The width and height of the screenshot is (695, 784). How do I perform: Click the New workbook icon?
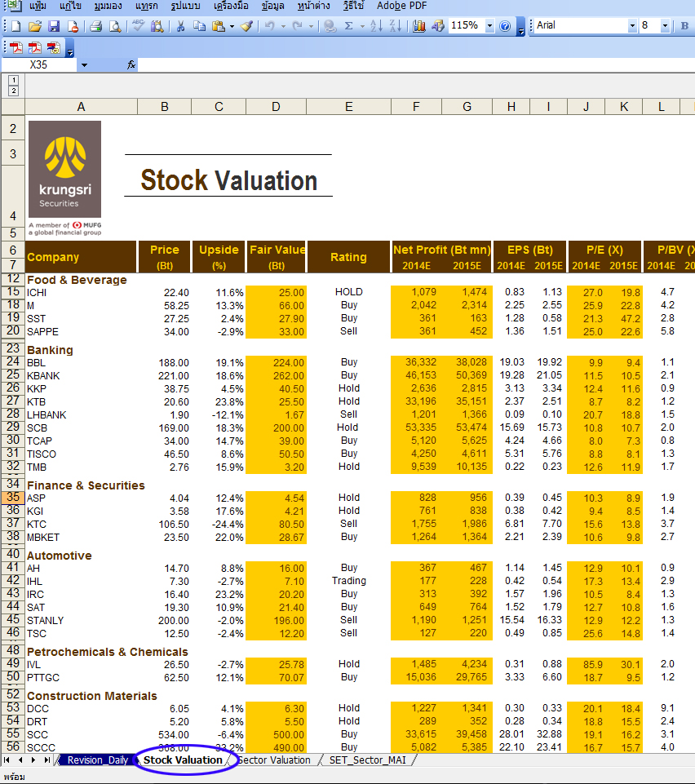pos(15,26)
